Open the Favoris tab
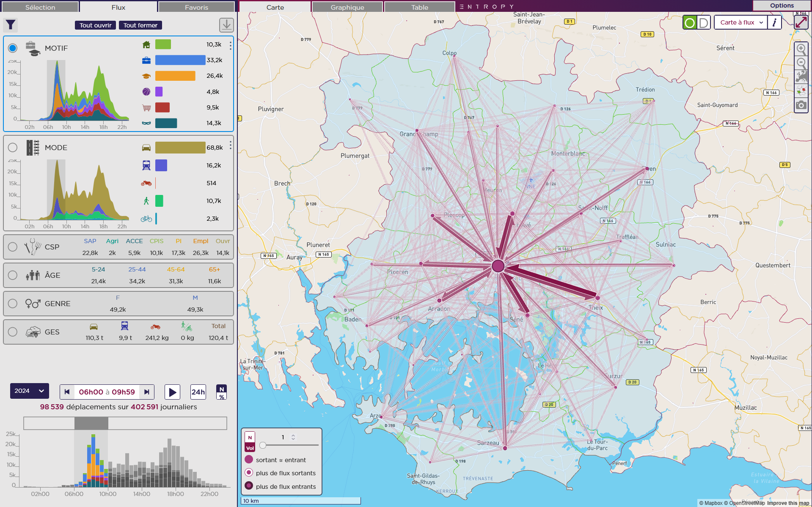 pos(196,7)
